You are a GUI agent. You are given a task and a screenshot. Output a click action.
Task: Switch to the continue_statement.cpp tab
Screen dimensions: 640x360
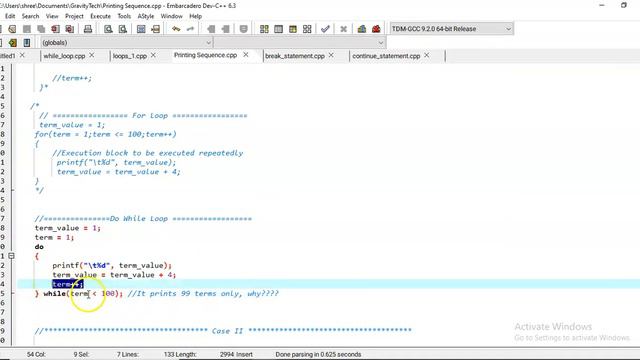(386, 56)
